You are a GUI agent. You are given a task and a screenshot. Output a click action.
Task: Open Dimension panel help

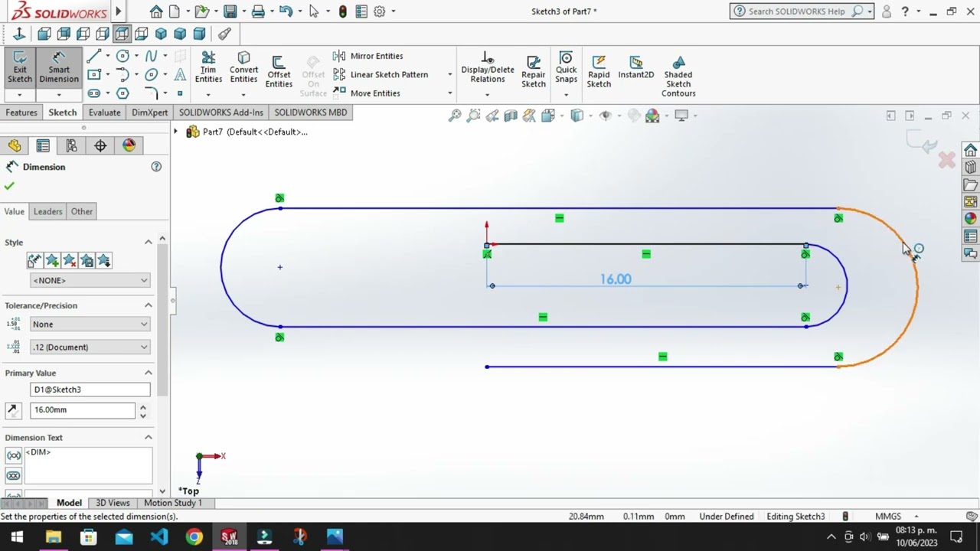click(156, 166)
